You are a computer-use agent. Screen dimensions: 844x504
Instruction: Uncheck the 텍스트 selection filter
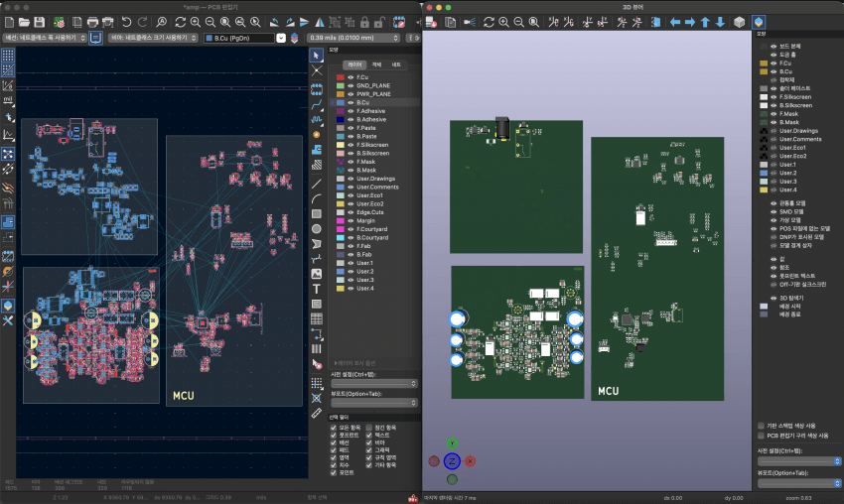(x=368, y=436)
